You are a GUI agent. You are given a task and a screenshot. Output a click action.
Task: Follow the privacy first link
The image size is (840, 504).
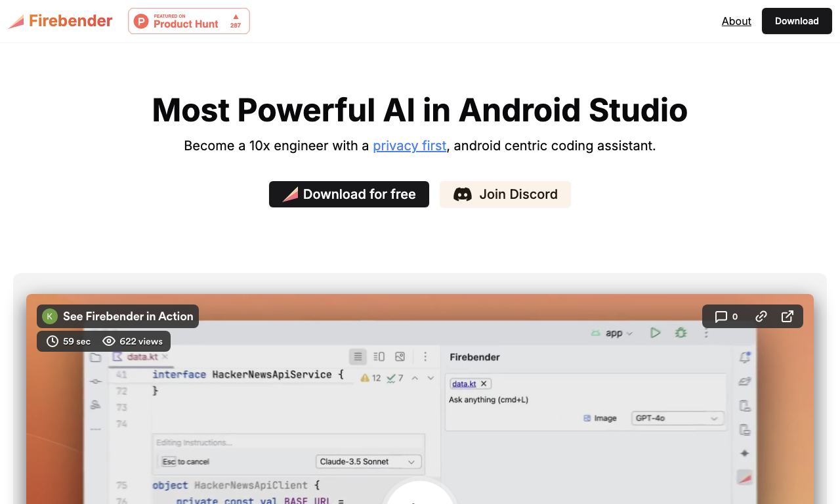tap(409, 146)
